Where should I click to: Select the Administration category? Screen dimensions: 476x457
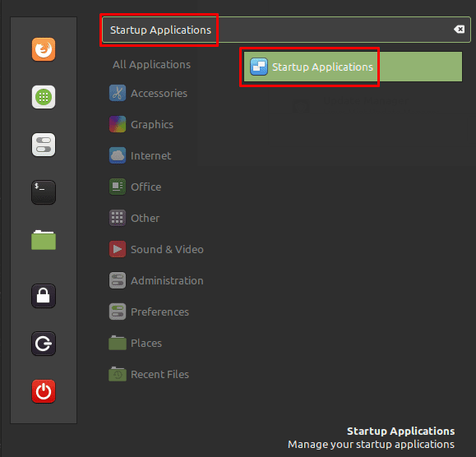pos(156,281)
